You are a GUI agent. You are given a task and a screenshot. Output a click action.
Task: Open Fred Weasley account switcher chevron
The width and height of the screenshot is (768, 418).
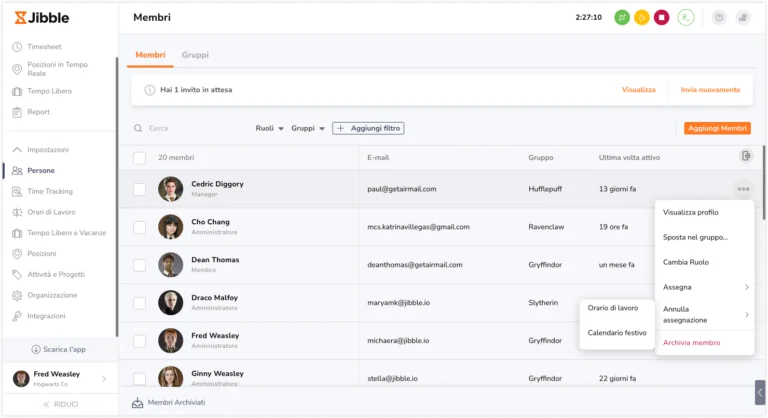pos(104,378)
